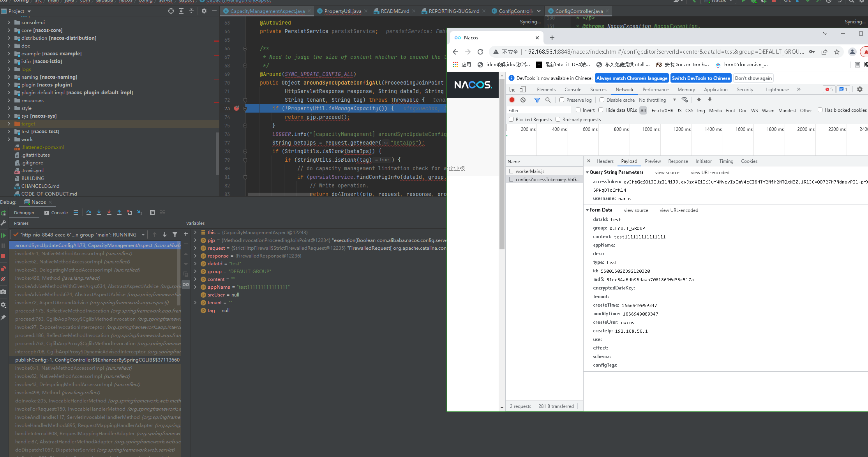
Task: Click DevTools clear network log icon
Action: [523, 100]
